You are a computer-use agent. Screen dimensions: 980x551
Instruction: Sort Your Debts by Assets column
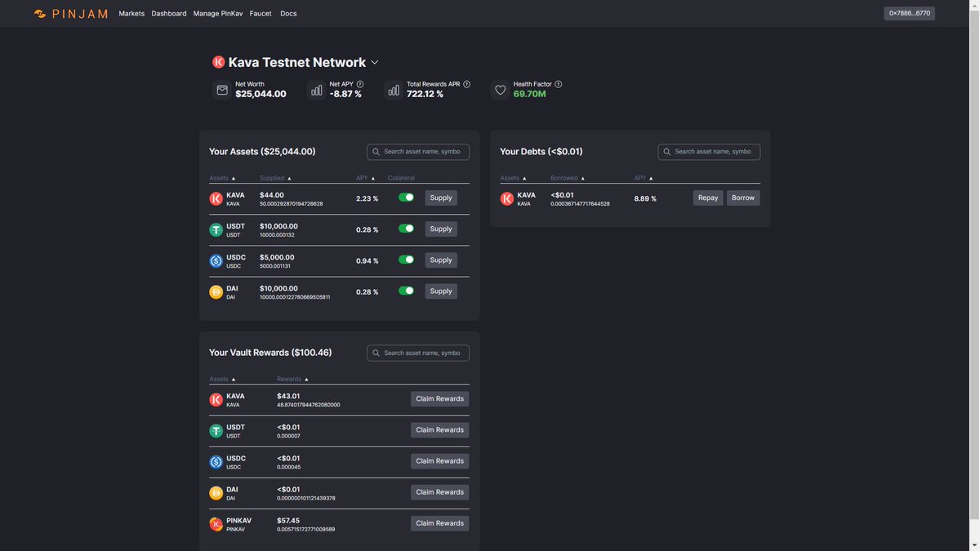(x=514, y=178)
